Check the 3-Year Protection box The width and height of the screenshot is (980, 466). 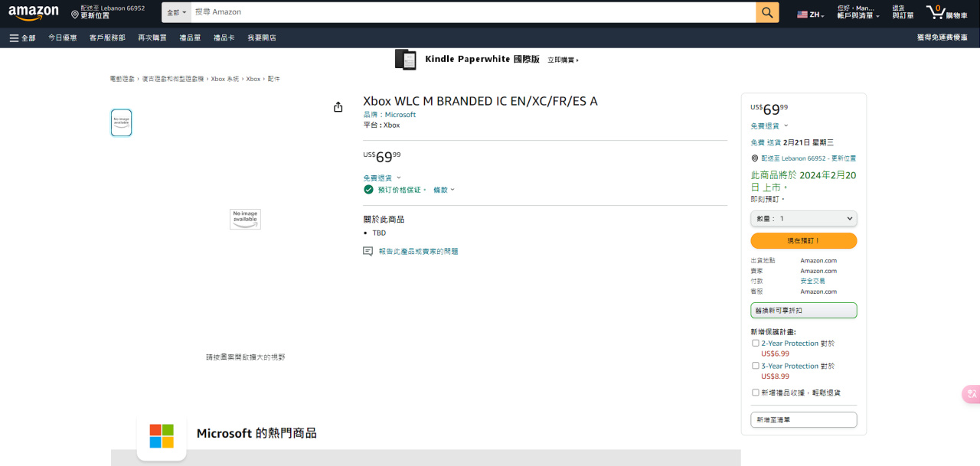pos(756,366)
